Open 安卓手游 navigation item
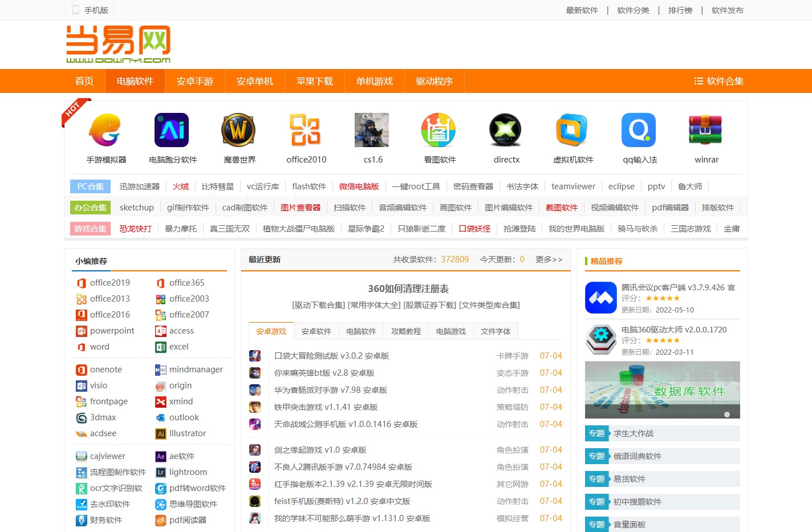 [x=195, y=81]
